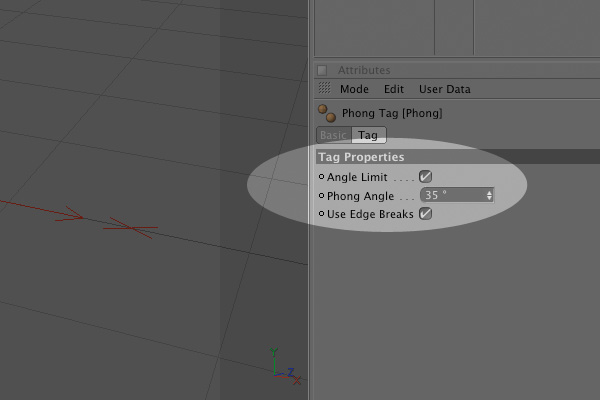600x400 pixels.
Task: Toggle the Angle Limit checkbox
Action: point(425,176)
